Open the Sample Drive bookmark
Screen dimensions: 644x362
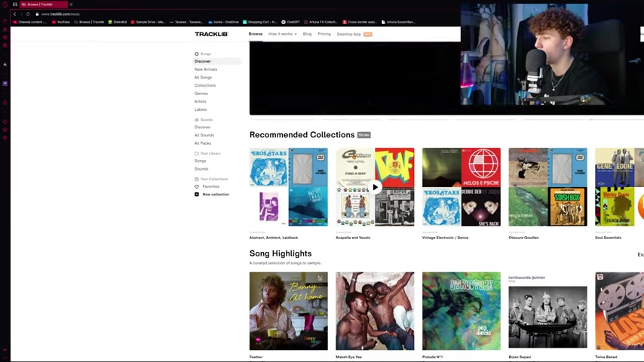click(148, 22)
